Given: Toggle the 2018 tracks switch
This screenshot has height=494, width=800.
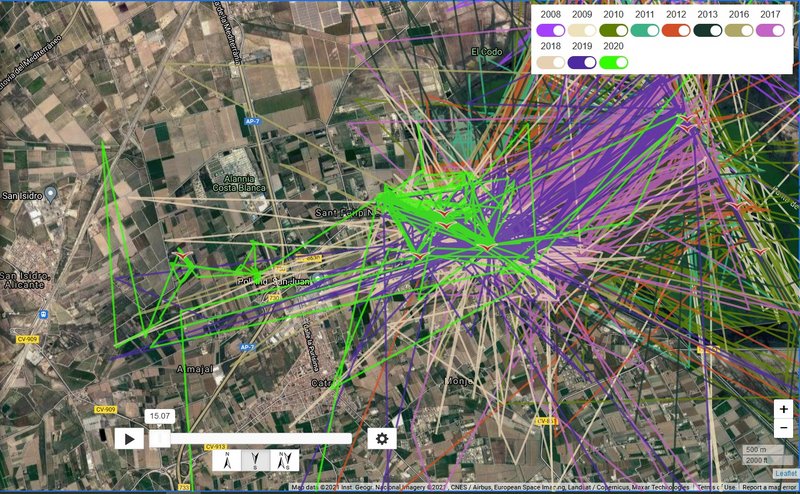Looking at the screenshot, I should pyautogui.click(x=551, y=62).
